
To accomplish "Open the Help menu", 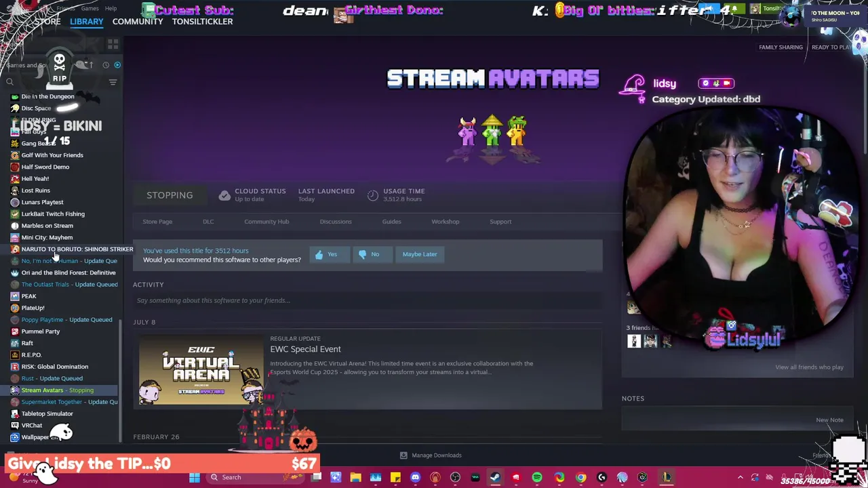I will click(111, 8).
